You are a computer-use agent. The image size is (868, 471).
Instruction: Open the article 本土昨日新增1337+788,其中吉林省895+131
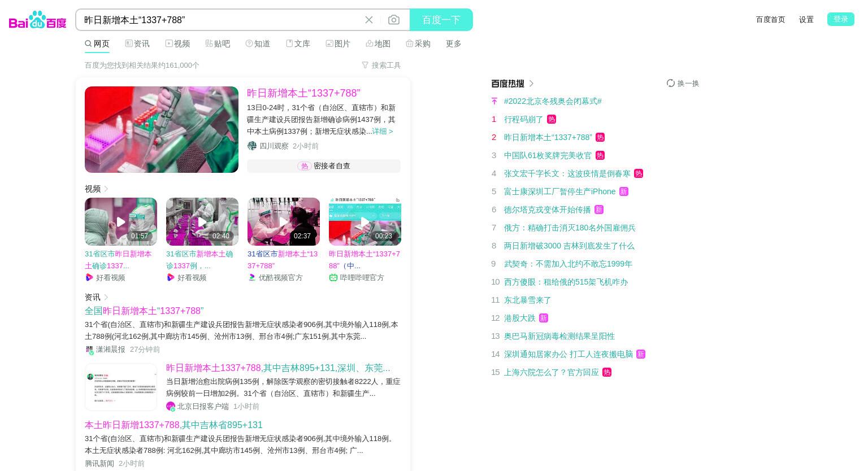click(x=173, y=425)
